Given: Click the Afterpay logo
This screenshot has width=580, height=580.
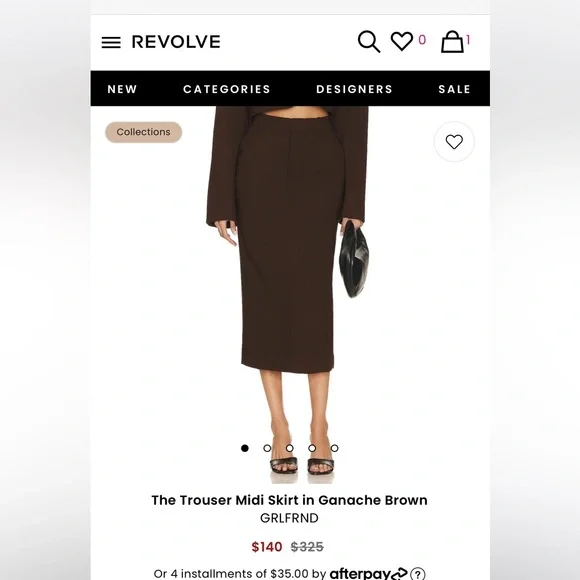Looking at the screenshot, I should 368,573.
